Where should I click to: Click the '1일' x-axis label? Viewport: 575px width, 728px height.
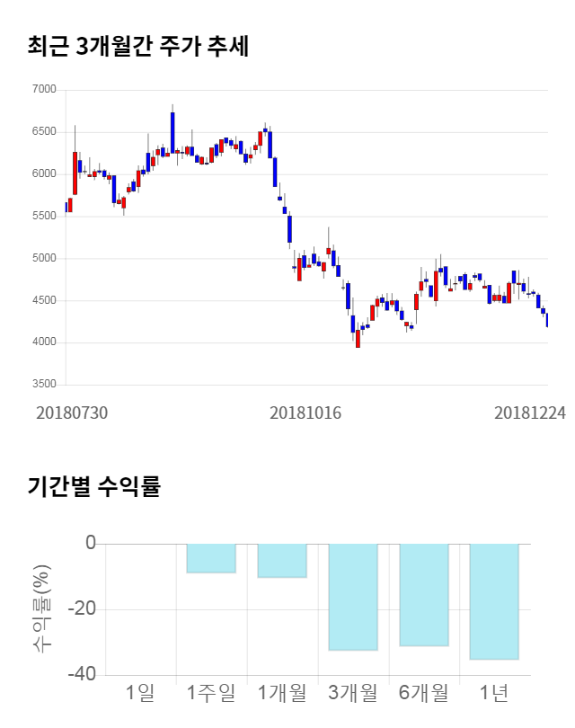[x=140, y=693]
